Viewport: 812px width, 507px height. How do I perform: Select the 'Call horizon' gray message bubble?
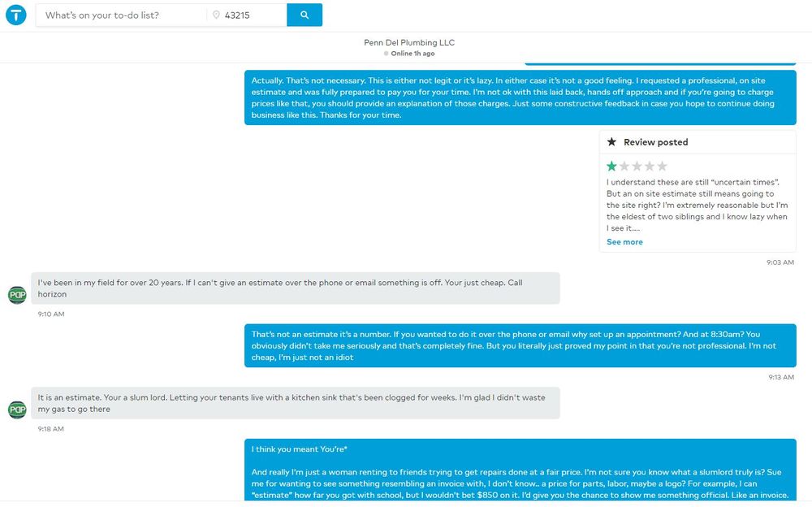click(x=296, y=288)
